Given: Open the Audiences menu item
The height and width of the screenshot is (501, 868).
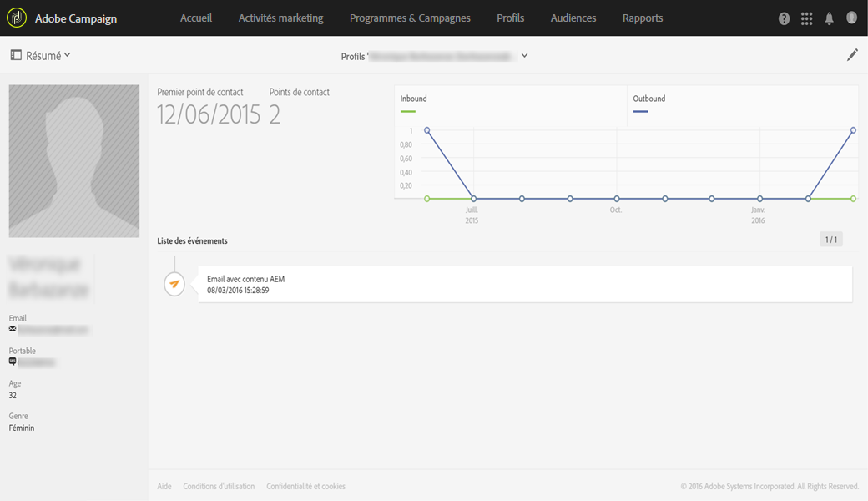Looking at the screenshot, I should click(x=573, y=18).
